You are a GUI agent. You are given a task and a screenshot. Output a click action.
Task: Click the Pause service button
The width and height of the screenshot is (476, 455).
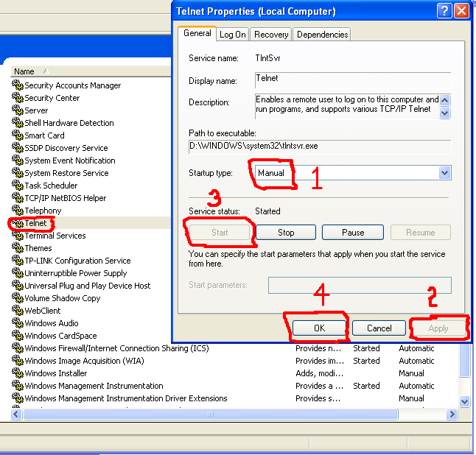tap(353, 233)
